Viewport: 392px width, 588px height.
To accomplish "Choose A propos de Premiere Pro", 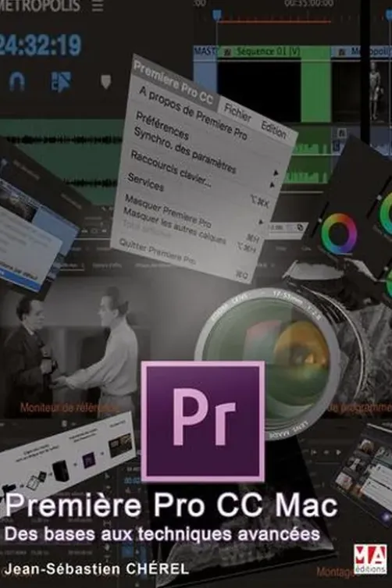I will pos(193,113).
